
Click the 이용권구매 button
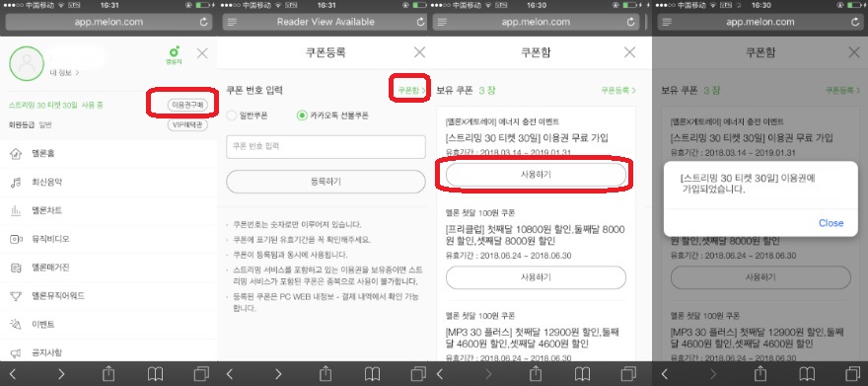coord(187,105)
